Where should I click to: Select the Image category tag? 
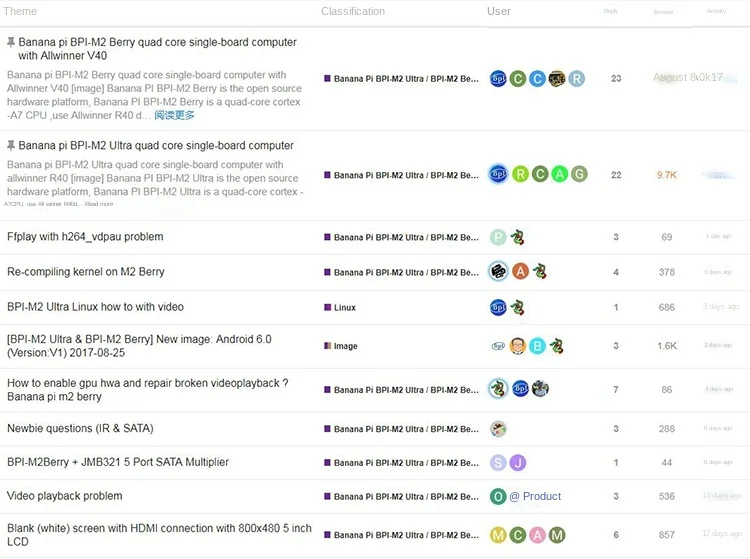[x=341, y=346]
